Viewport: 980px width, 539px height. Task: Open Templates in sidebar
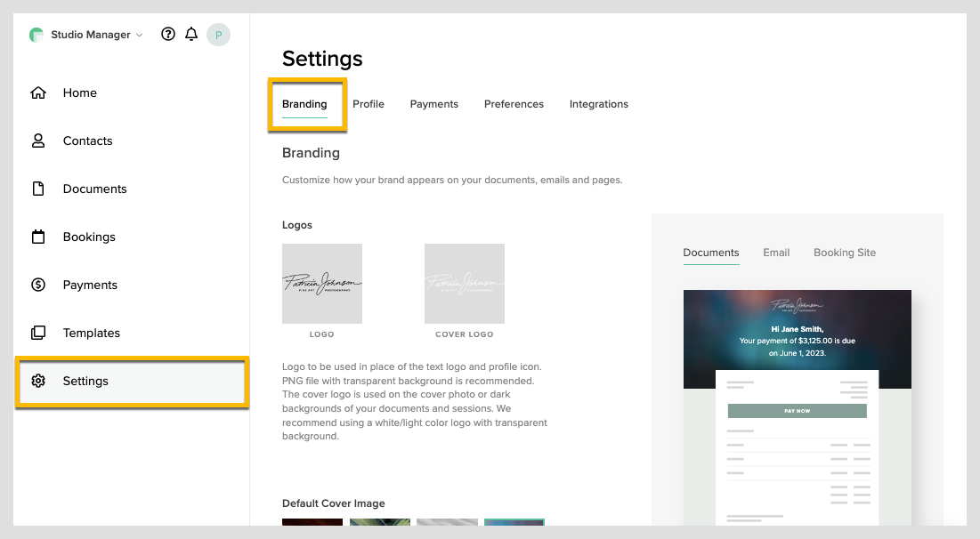[x=92, y=333]
